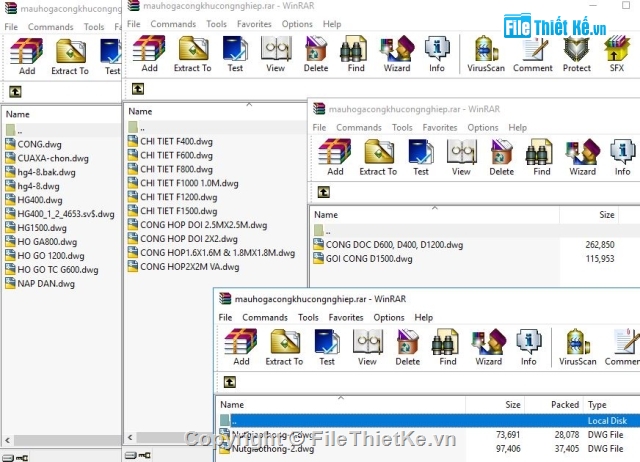Click Extract To in the top WinRAR window

[193, 54]
